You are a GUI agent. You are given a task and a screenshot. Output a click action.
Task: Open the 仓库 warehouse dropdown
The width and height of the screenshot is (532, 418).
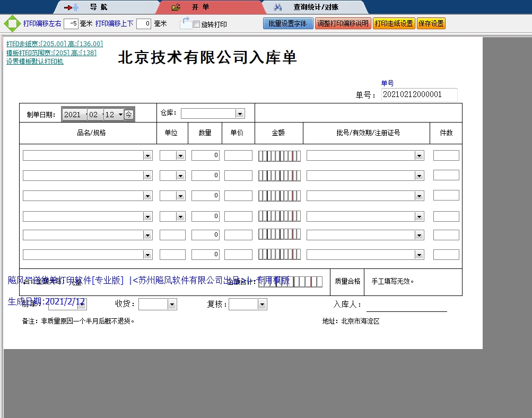240,113
